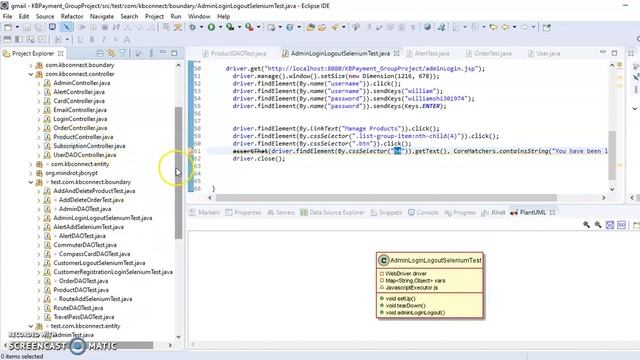Open the Navigate menu
The image size is (640, 360).
pos(102,16)
